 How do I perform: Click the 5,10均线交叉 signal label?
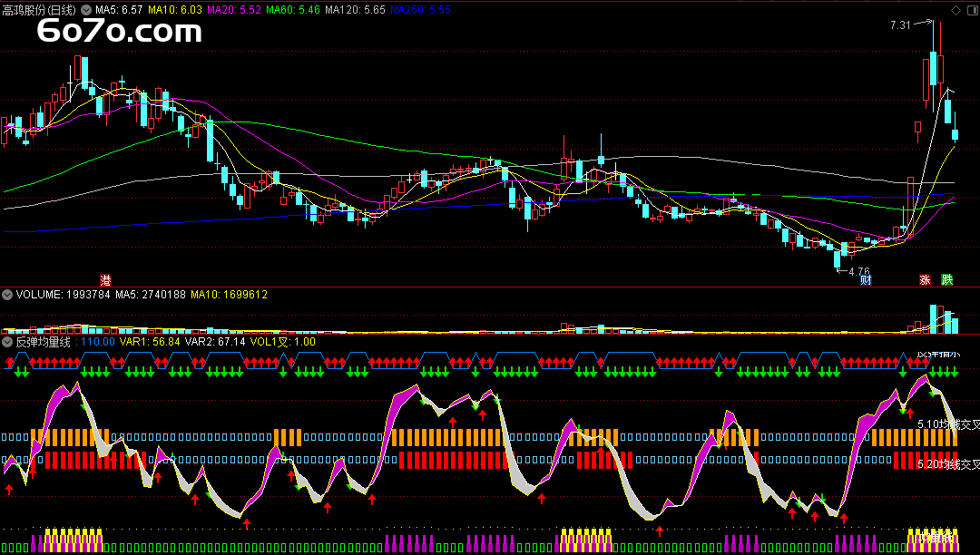(x=949, y=424)
